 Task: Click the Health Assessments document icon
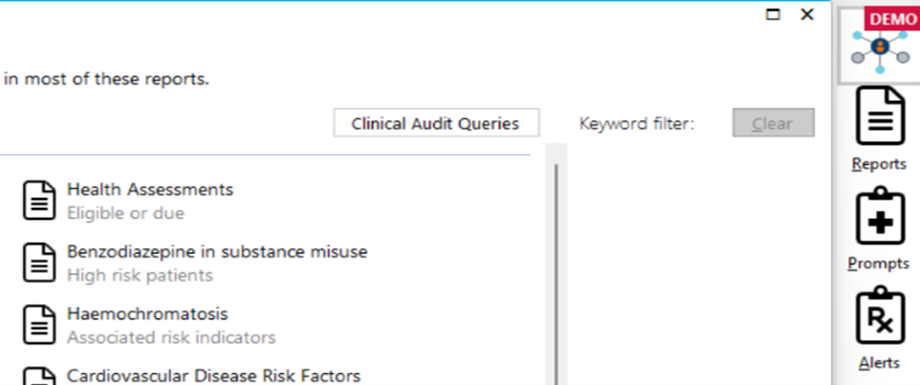(39, 200)
